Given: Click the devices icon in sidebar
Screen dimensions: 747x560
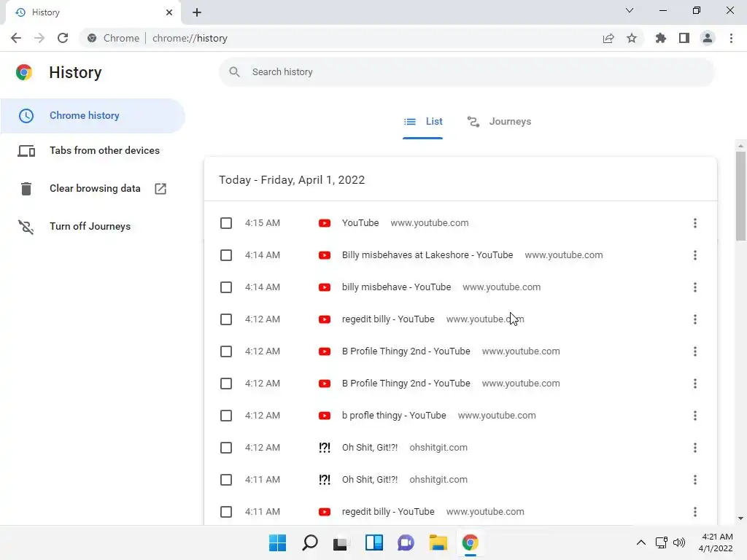Looking at the screenshot, I should pyautogui.click(x=26, y=151).
